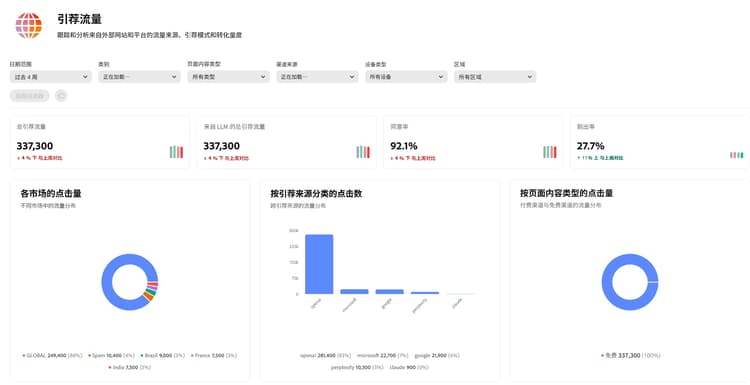
Task: Toggle the GLOBAL 249,400 legend entry
Action: [53, 355]
